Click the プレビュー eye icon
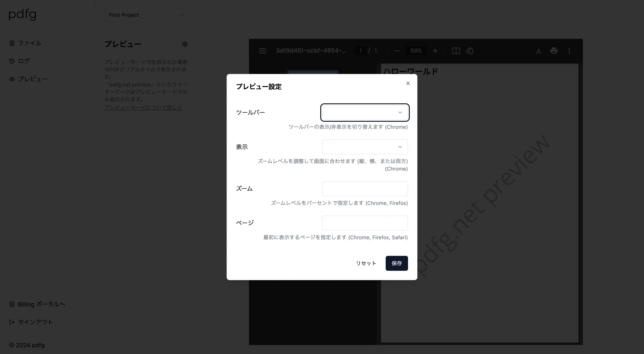 [12, 79]
